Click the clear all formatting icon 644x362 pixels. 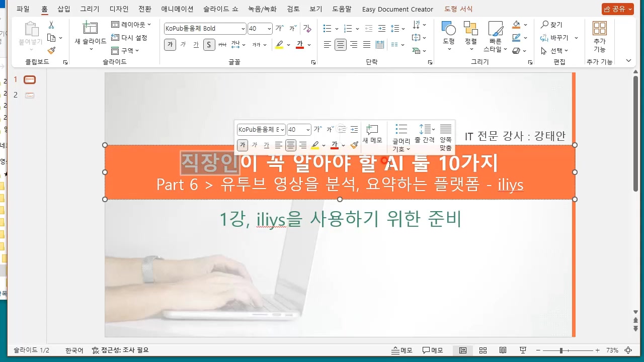[x=307, y=29]
